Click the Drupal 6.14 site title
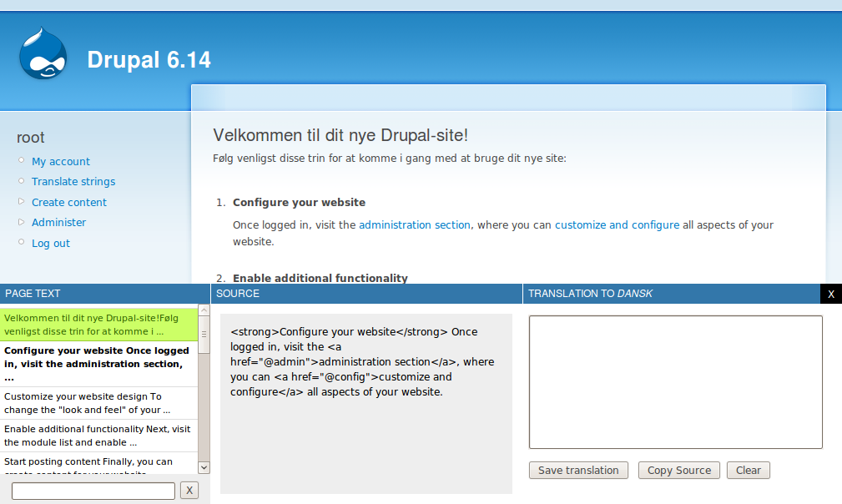 (x=149, y=59)
